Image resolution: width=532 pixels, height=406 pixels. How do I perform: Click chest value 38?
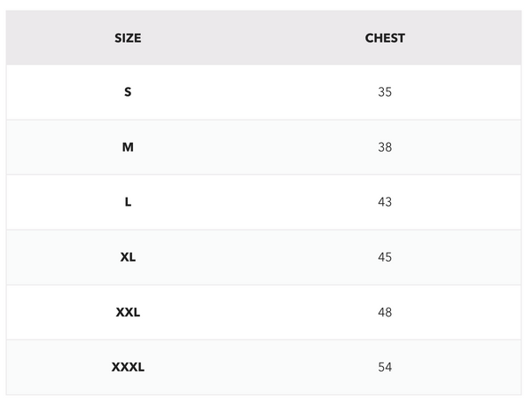(385, 147)
